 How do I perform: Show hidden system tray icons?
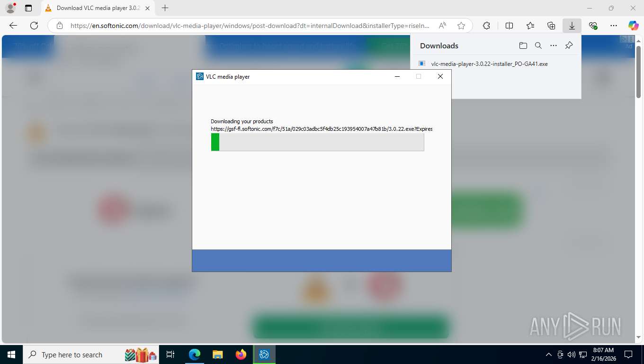click(x=549, y=355)
